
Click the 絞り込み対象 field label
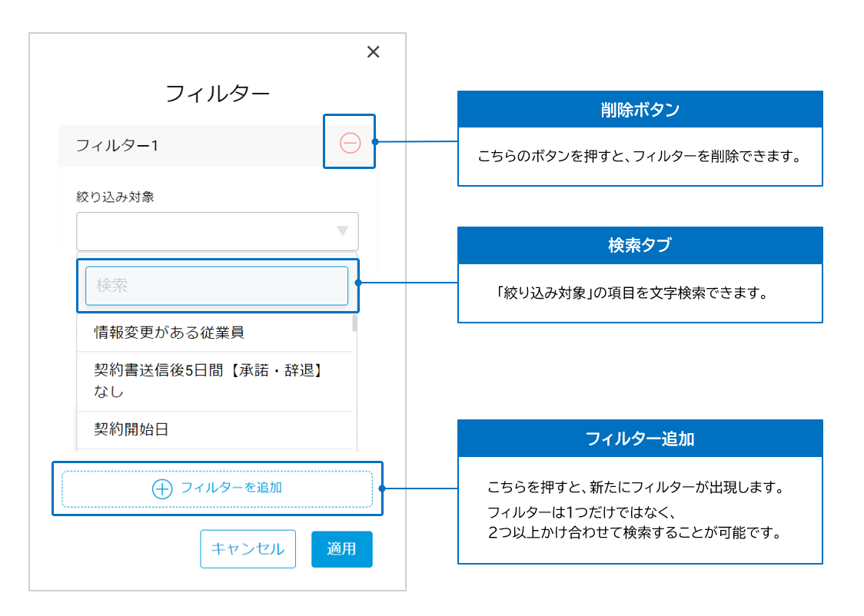[115, 197]
